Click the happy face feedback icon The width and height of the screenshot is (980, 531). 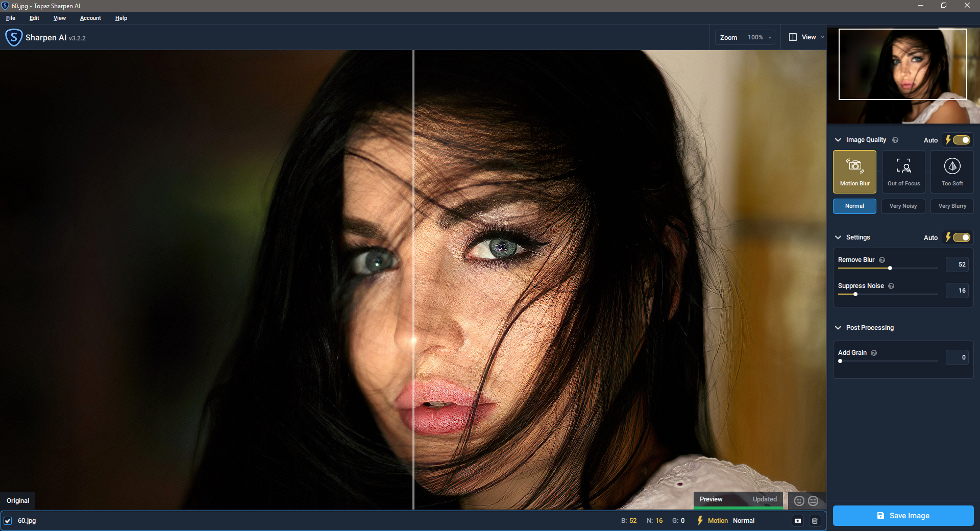coord(799,501)
